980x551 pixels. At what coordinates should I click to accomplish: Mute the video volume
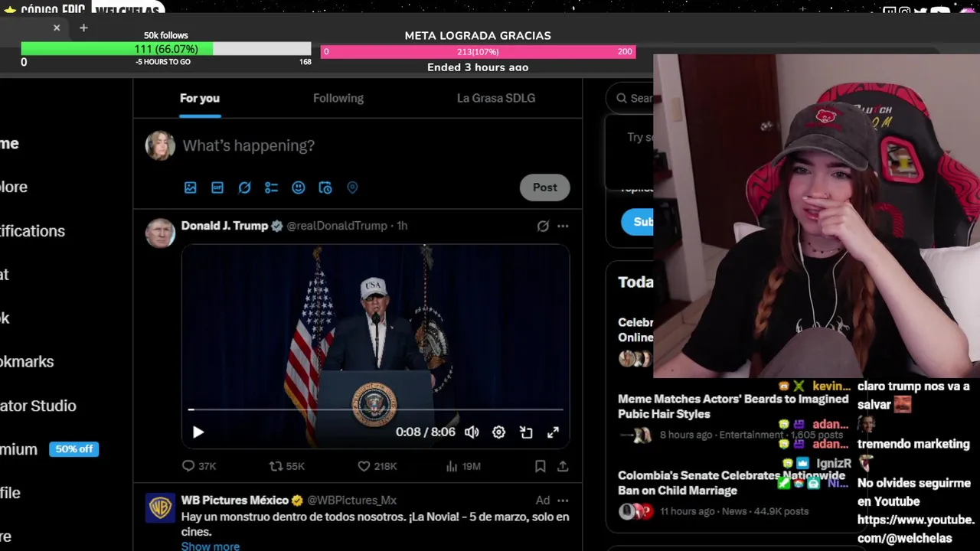coord(472,432)
